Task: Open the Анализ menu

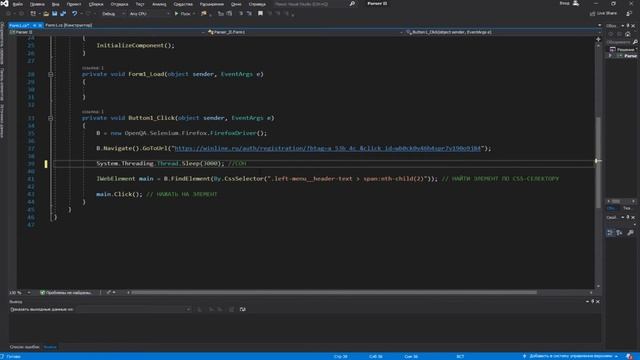Action: [x=159, y=4]
